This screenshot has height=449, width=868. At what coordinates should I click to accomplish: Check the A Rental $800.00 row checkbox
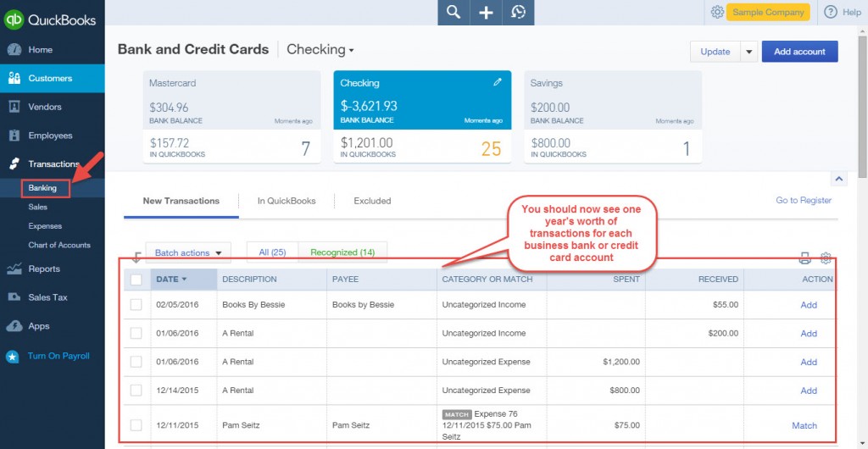(x=136, y=391)
